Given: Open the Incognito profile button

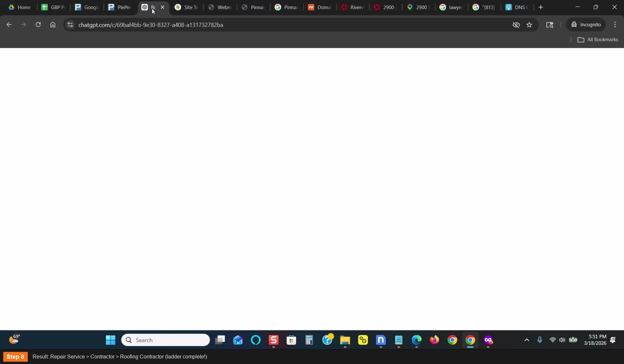Looking at the screenshot, I should (586, 25).
